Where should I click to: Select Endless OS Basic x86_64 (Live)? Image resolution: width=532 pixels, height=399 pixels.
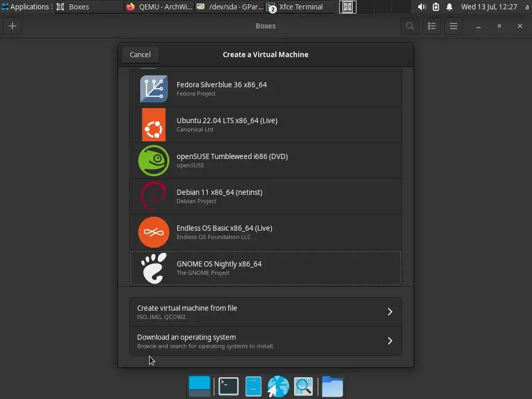(x=266, y=232)
